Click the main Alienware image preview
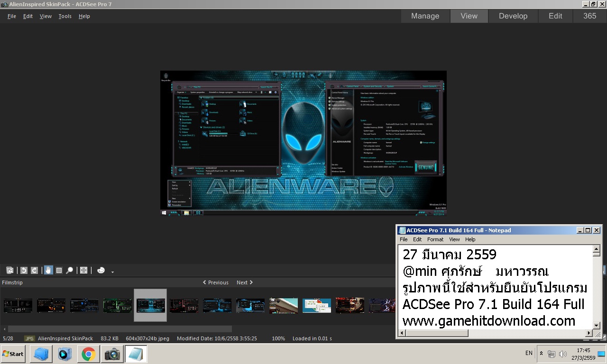607x364 pixels. pos(303,143)
